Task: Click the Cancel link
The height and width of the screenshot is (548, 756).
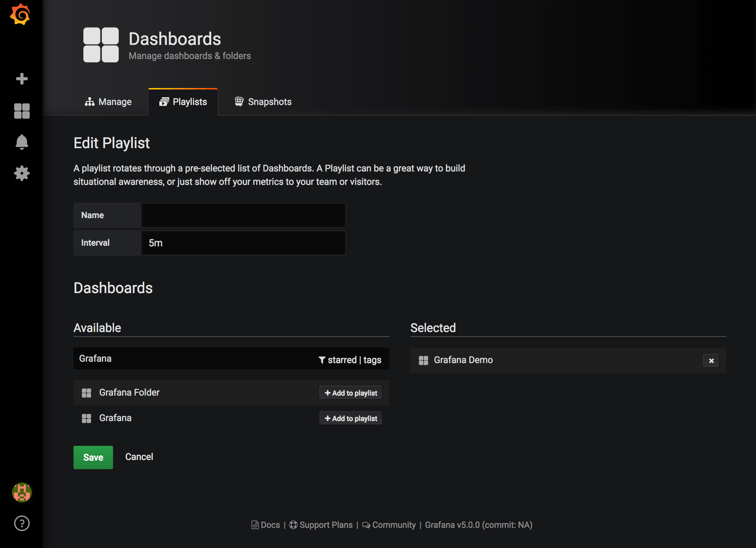Action: (139, 457)
